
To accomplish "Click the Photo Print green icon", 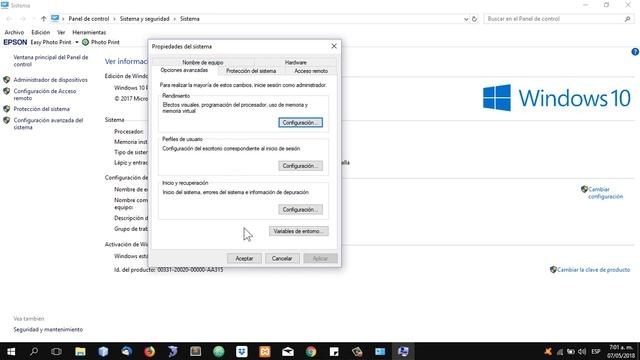I will (x=85, y=42).
